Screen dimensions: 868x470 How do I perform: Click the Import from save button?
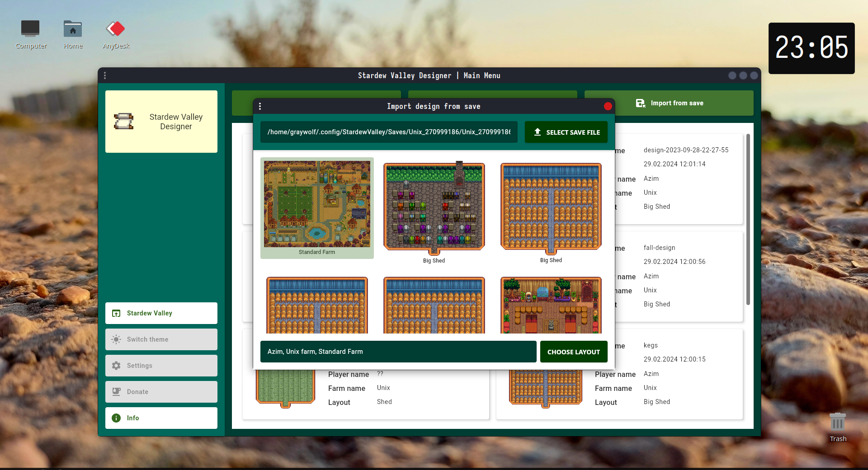(x=669, y=103)
